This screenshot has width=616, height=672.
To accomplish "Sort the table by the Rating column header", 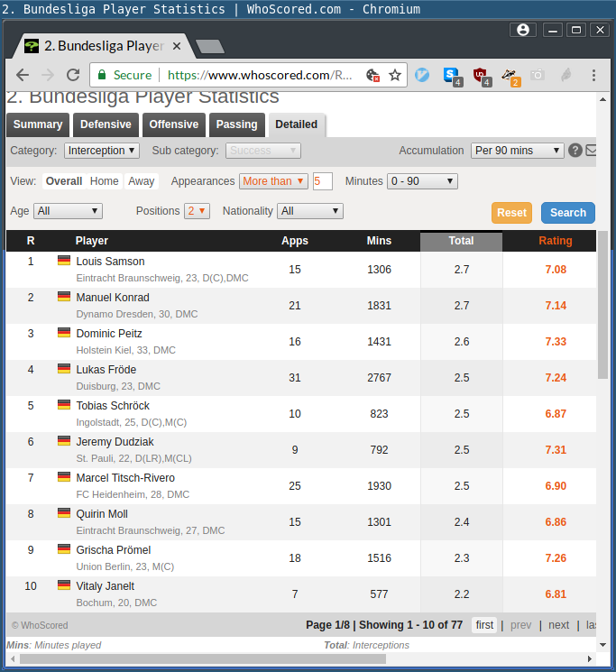I will pos(556,241).
